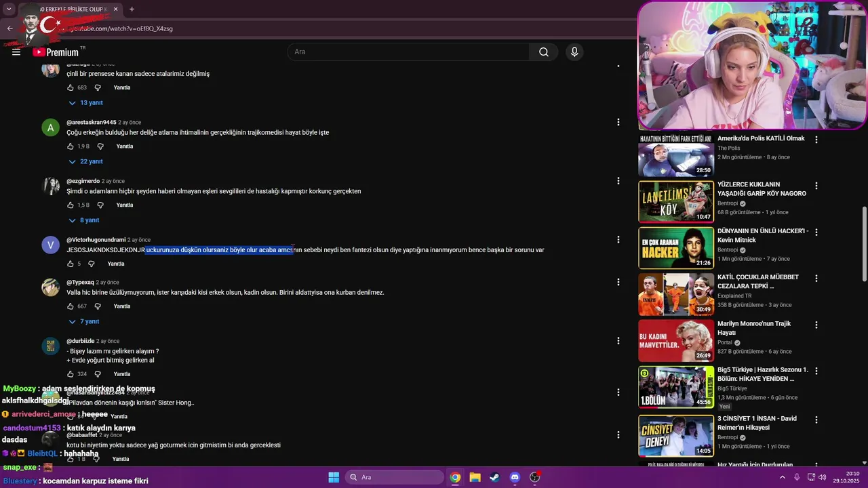The image size is (868, 488).
Task: Dislike @arestaskran9445's comment
Action: [x=100, y=146]
